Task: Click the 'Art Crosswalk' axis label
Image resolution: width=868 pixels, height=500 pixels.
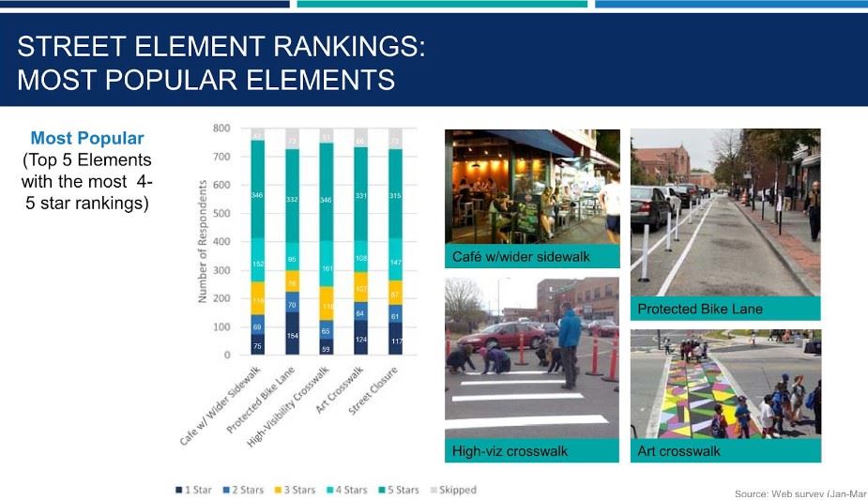Action: [340, 390]
